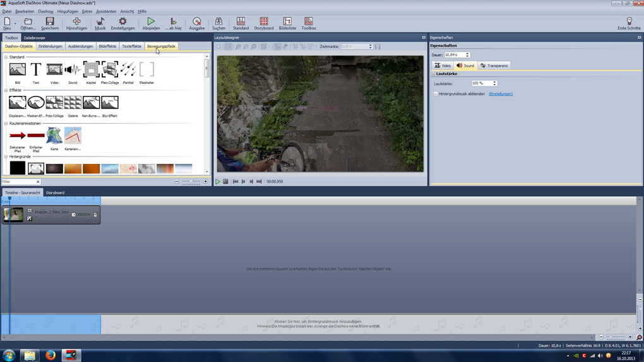Switch to the Transparenz properties tab
The width and height of the screenshot is (644, 362).
[x=494, y=66]
